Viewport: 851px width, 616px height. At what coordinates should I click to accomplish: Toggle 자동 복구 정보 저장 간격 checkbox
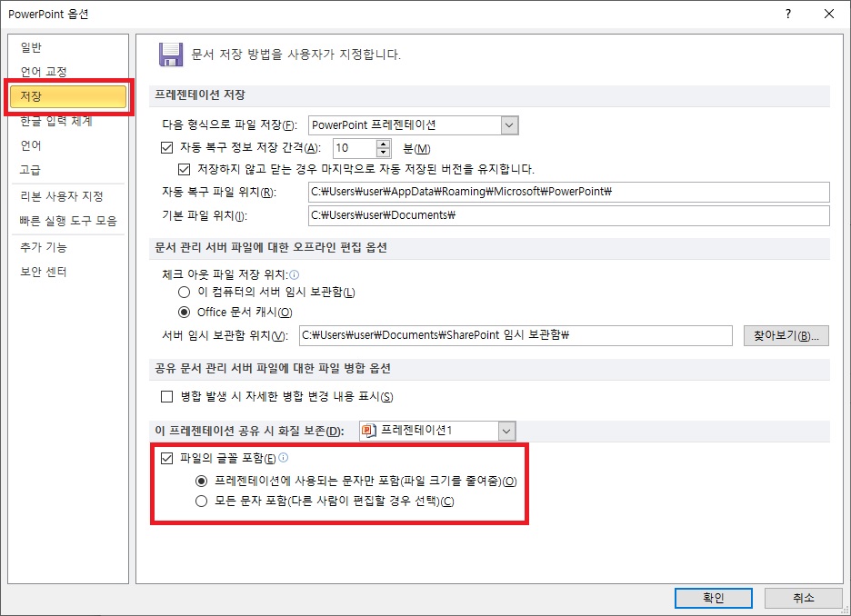(166, 147)
